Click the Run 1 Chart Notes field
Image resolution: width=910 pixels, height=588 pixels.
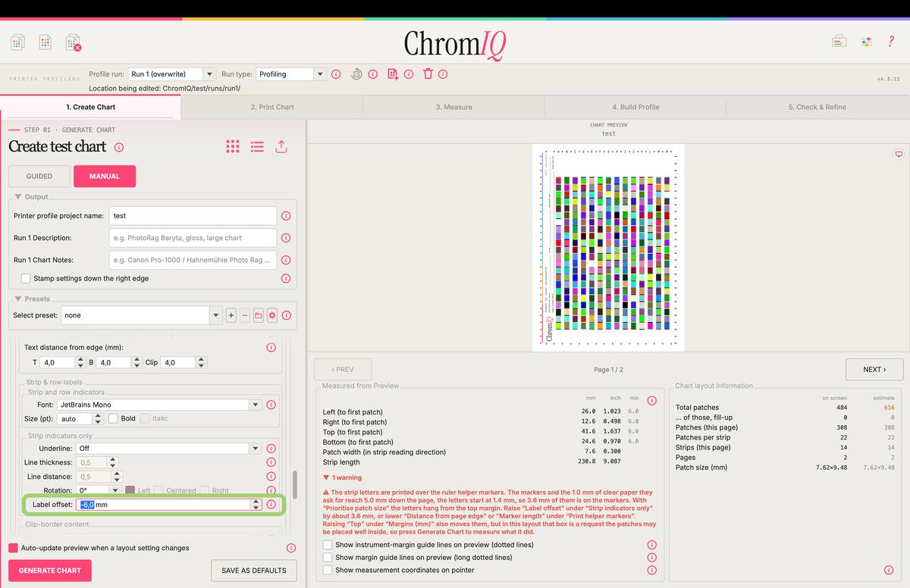193,260
